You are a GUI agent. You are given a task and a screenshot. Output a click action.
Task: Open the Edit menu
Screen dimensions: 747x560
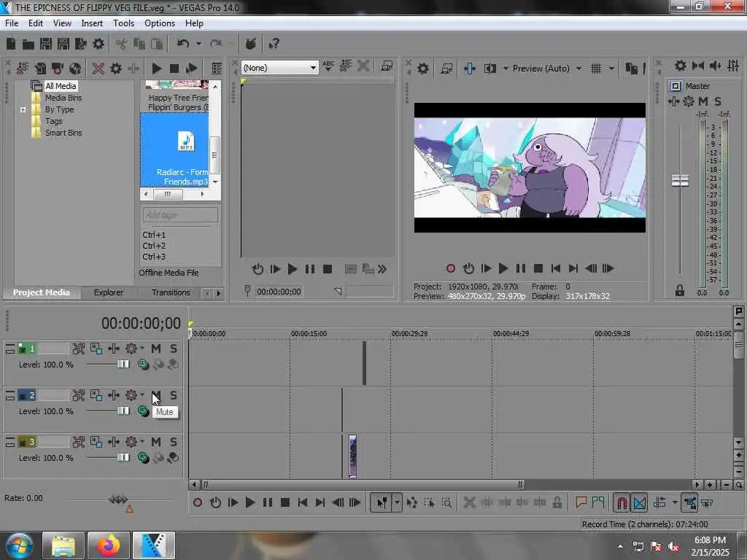pos(35,23)
